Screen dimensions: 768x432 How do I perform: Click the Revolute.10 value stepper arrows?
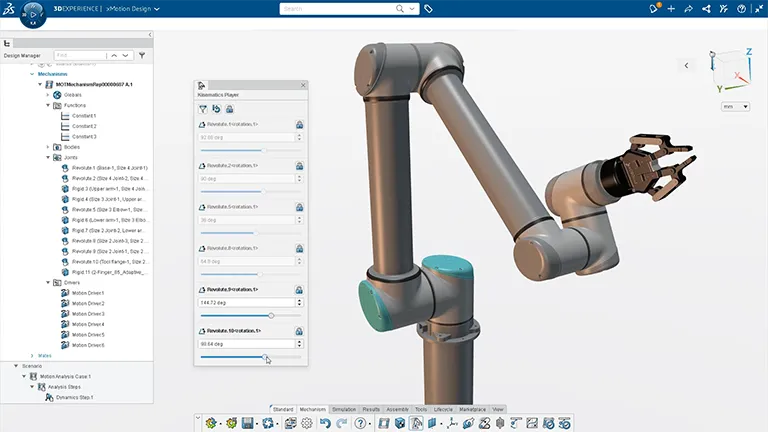pos(299,344)
